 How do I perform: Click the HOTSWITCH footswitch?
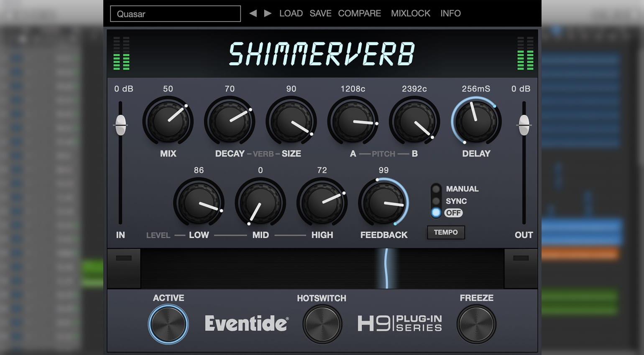[322, 324]
